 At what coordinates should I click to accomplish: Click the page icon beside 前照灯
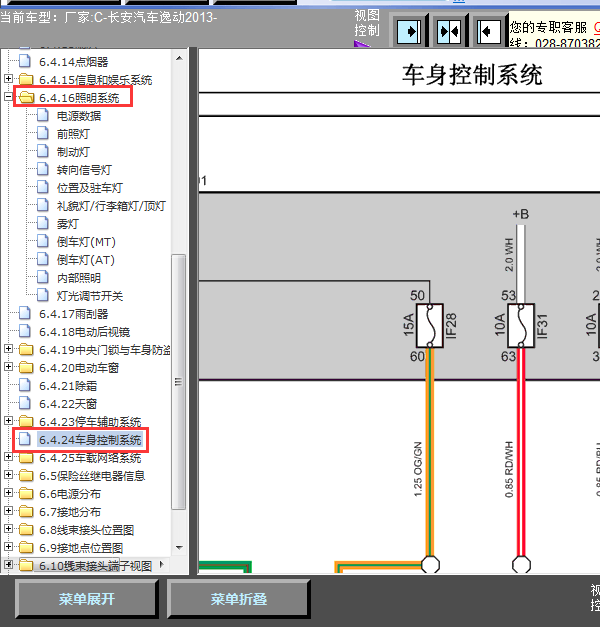[x=43, y=134]
